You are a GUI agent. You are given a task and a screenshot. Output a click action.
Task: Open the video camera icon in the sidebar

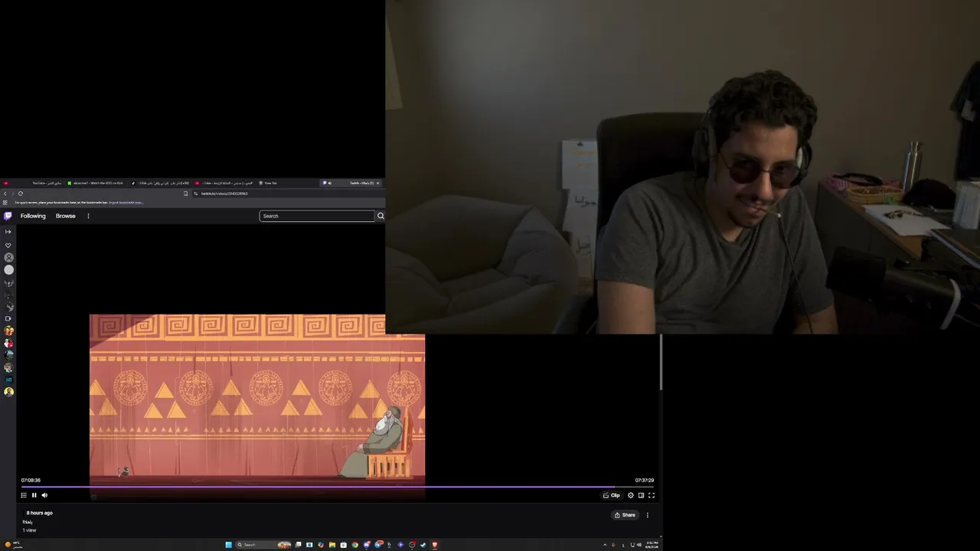pyautogui.click(x=8, y=318)
